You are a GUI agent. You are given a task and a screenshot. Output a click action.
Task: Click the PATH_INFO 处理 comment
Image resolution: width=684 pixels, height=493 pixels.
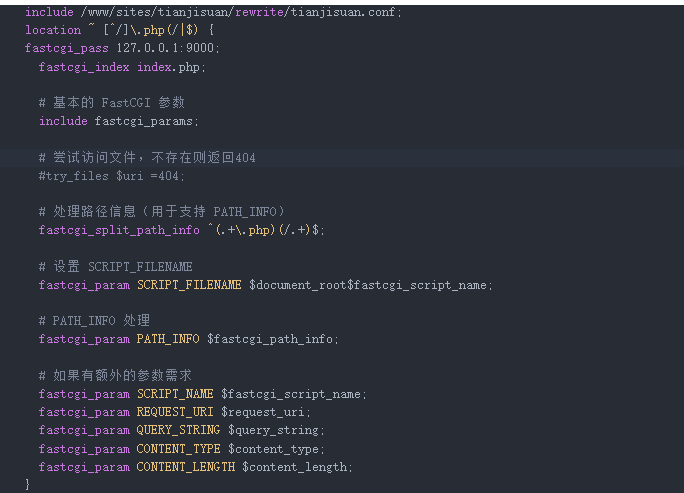click(94, 321)
